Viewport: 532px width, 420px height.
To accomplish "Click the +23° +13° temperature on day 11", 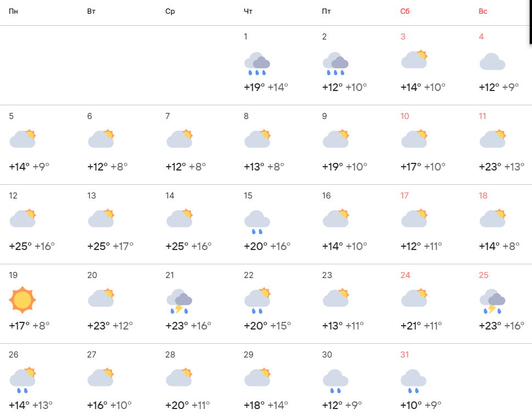I will pyautogui.click(x=502, y=167).
